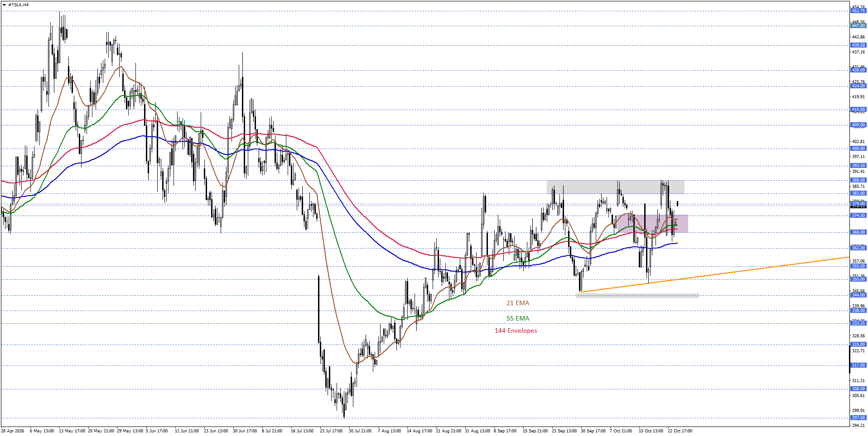Click the 333.25 price level label

click(858, 323)
